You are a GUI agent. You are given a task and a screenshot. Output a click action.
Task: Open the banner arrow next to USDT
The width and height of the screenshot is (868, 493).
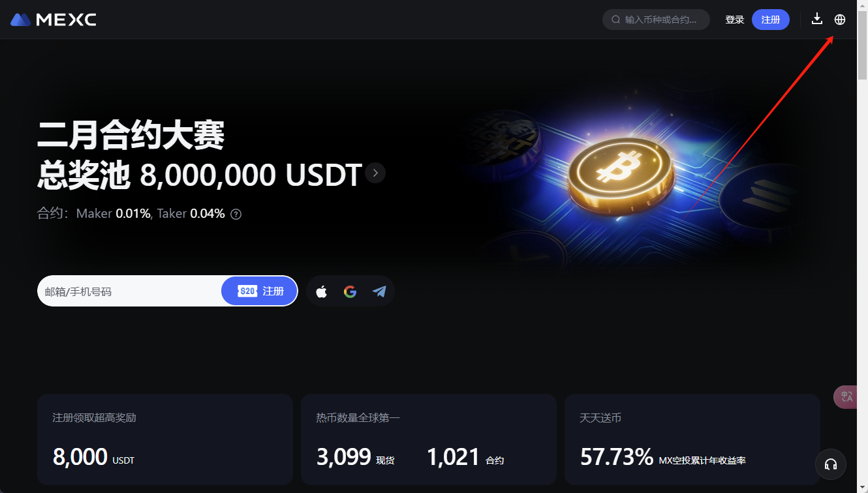(375, 173)
